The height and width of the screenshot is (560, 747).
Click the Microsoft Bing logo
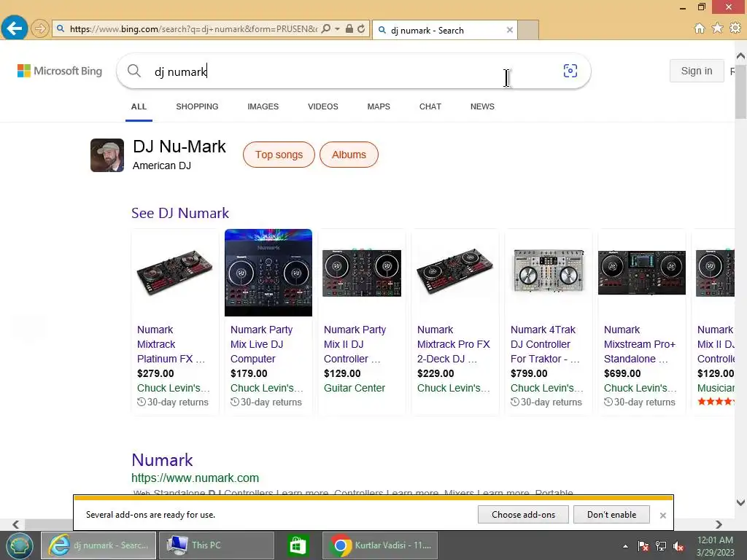click(60, 71)
